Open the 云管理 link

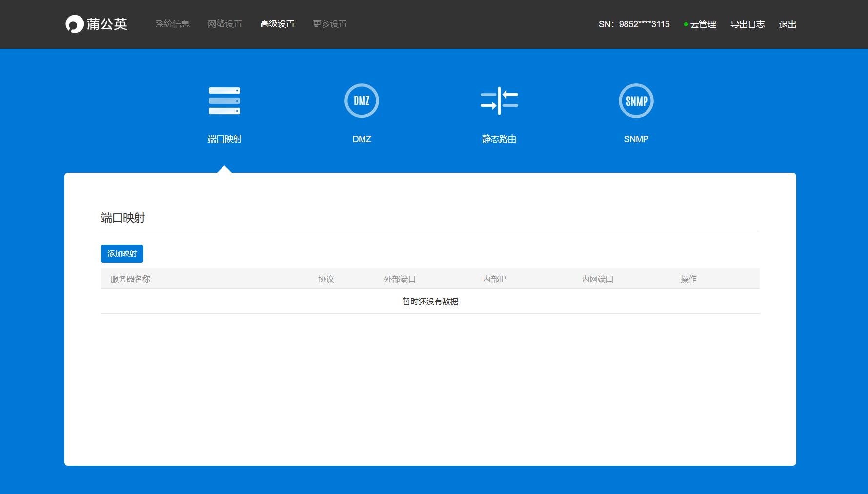click(x=703, y=24)
